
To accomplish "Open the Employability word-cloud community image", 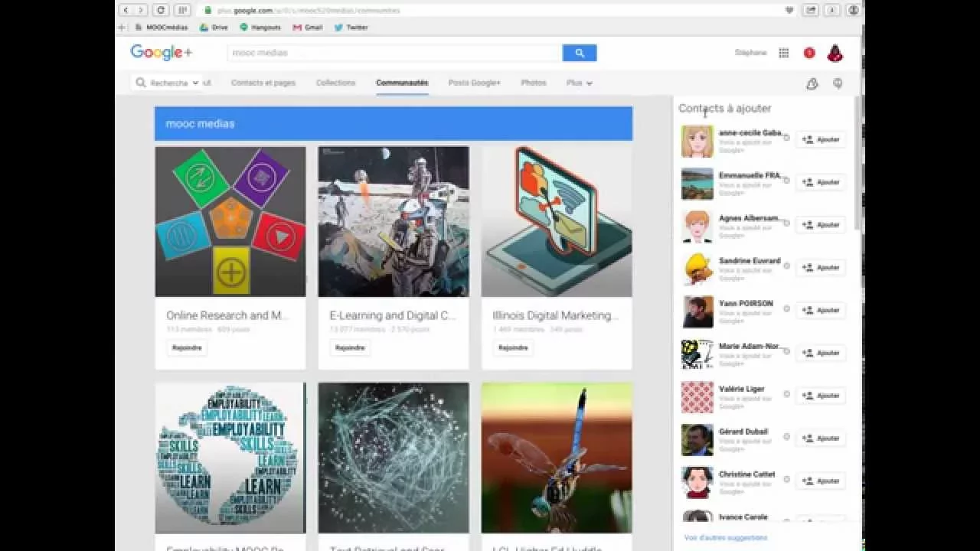I will tap(230, 458).
